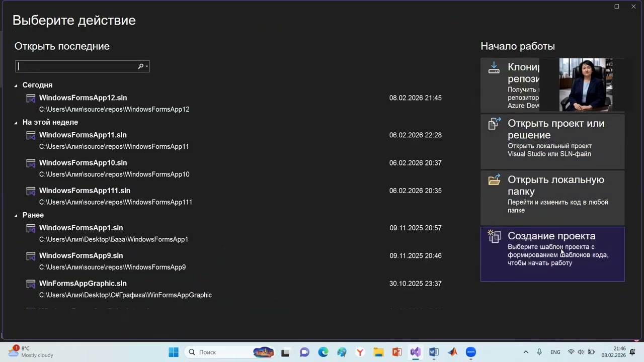Click the solution icon beside WinFormsAppGraphic.sln

click(x=31, y=284)
